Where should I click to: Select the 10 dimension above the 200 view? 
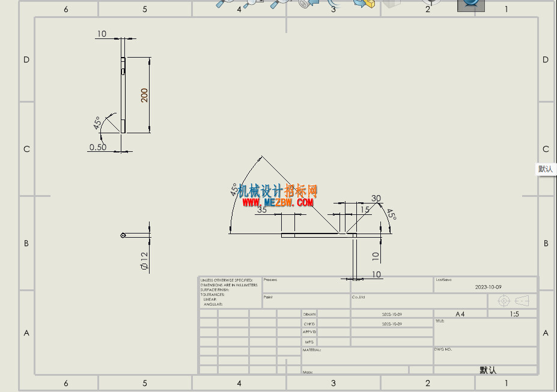[102, 34]
